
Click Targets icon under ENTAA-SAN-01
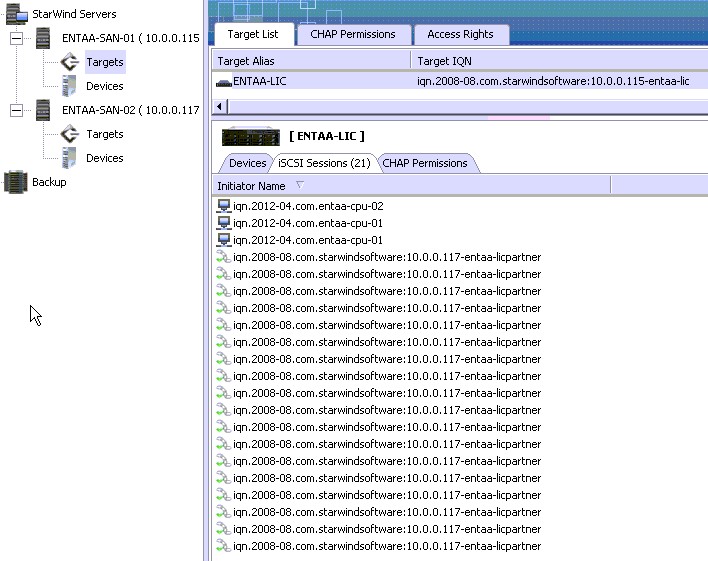70,62
